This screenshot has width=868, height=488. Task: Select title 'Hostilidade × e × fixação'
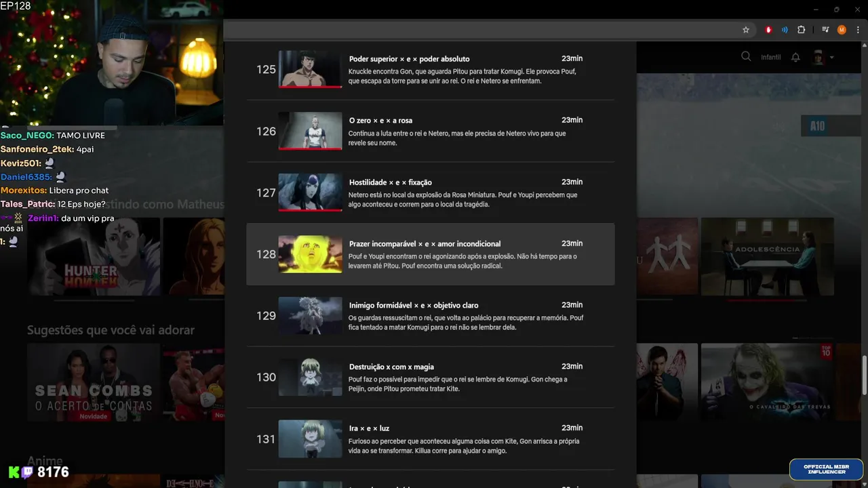(x=390, y=182)
